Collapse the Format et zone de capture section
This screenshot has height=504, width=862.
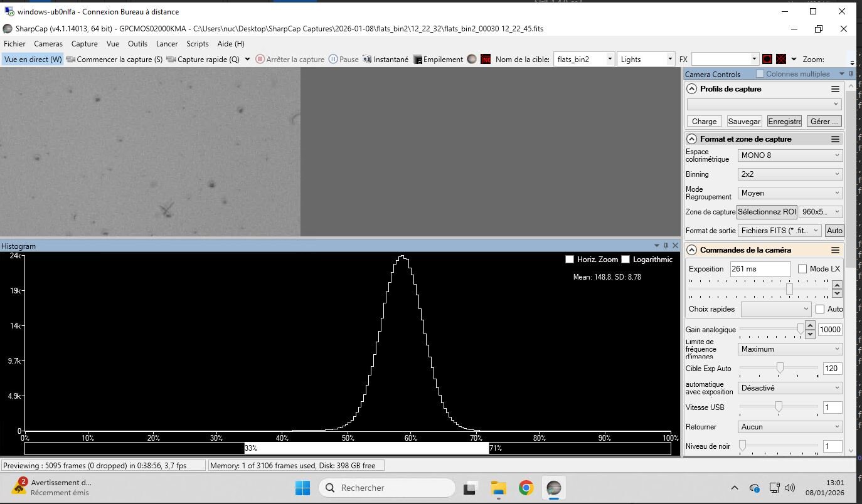[x=691, y=139]
